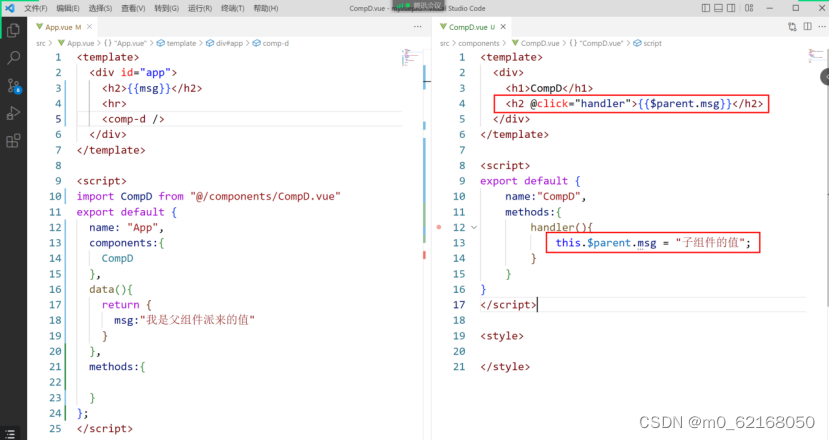Click the VS Code logo icon

coord(10,8)
